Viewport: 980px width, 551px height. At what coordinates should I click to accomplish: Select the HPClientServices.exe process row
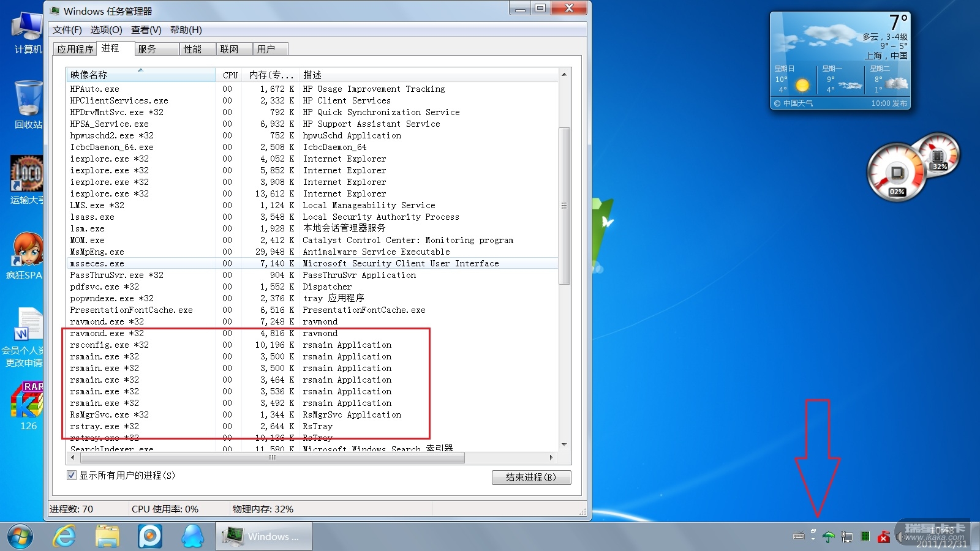312,100
